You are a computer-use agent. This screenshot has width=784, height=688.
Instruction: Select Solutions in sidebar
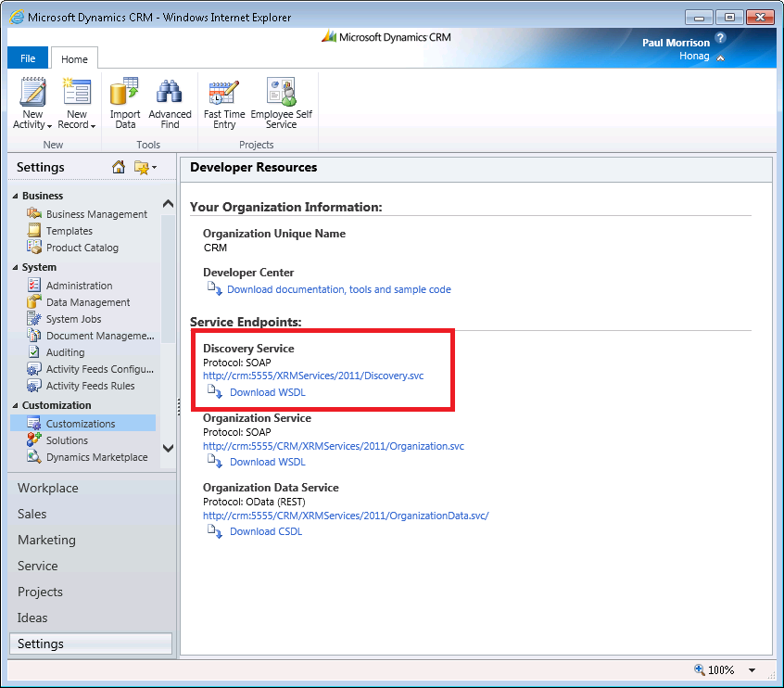tap(67, 440)
